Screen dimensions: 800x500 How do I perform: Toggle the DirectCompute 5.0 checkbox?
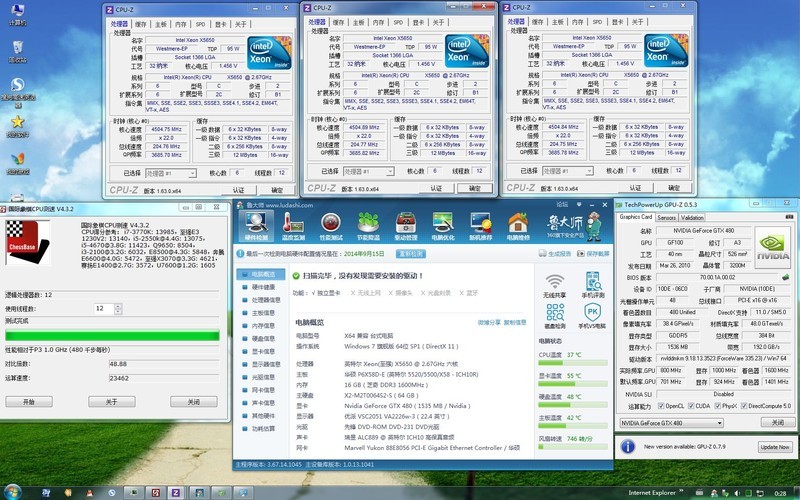coord(744,406)
